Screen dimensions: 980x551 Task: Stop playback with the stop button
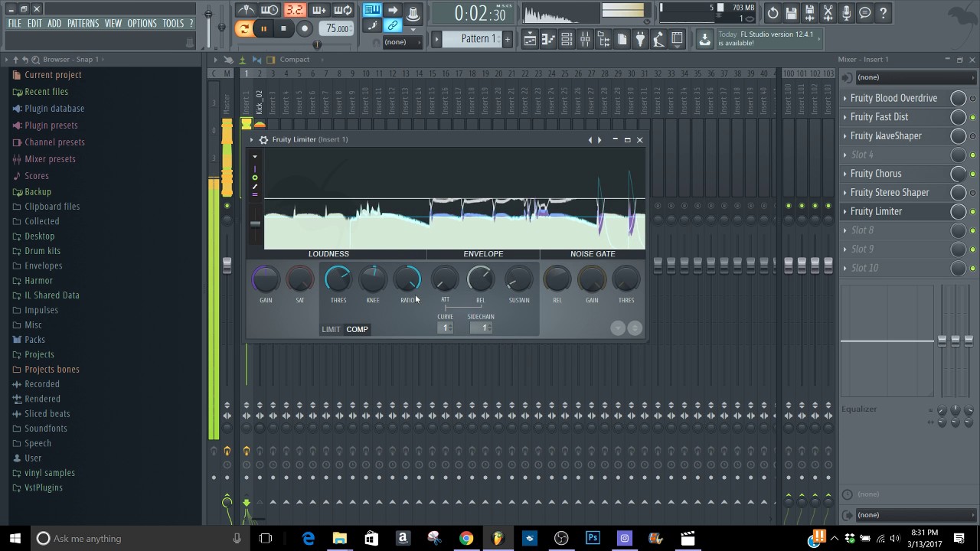pyautogui.click(x=283, y=29)
